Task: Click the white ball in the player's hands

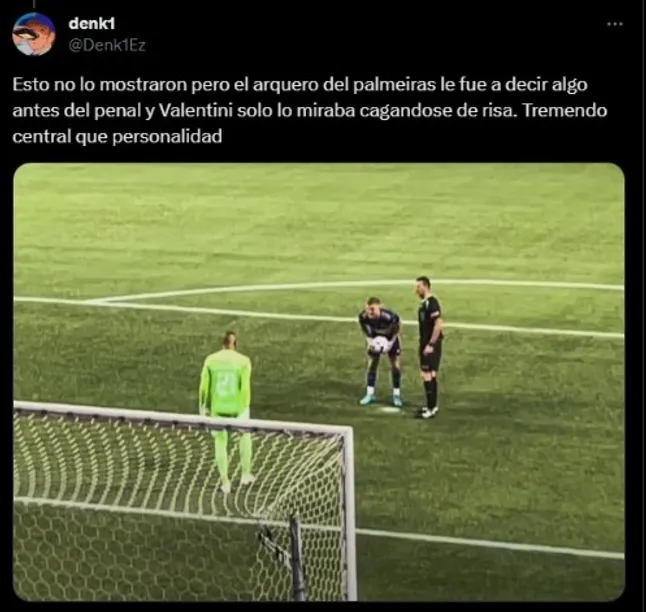Action: coord(379,345)
